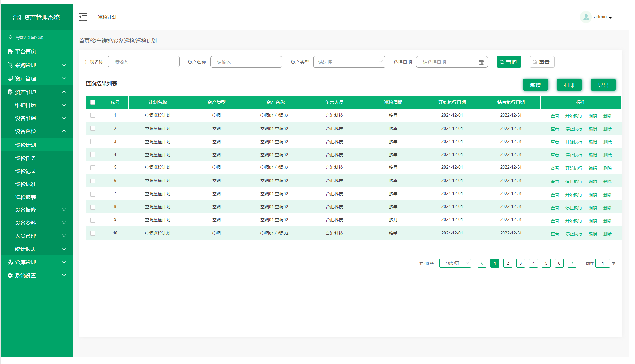Click the calendar icon in date picker
The image size is (635, 364).
pyautogui.click(x=481, y=62)
